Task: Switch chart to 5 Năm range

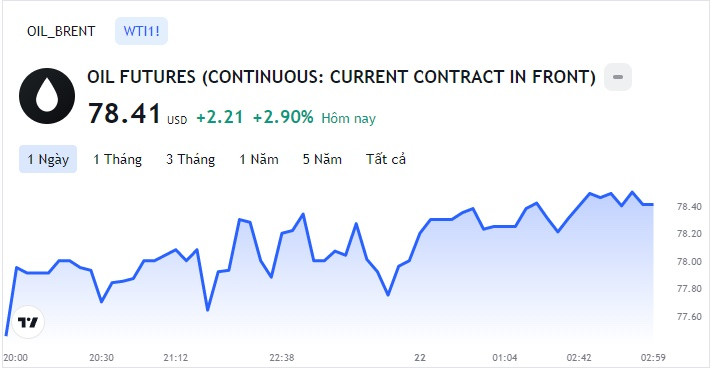Action: (x=322, y=159)
